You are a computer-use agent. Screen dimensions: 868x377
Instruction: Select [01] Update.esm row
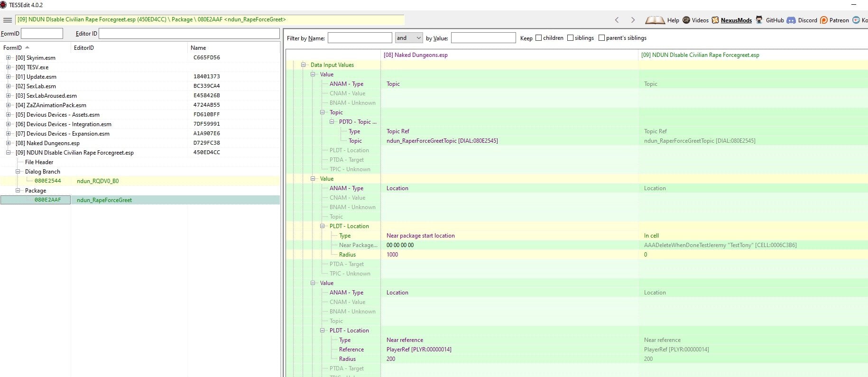[x=140, y=76]
